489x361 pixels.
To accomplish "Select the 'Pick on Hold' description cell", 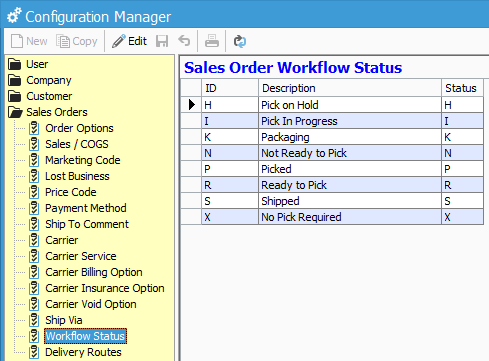I will coord(350,105).
